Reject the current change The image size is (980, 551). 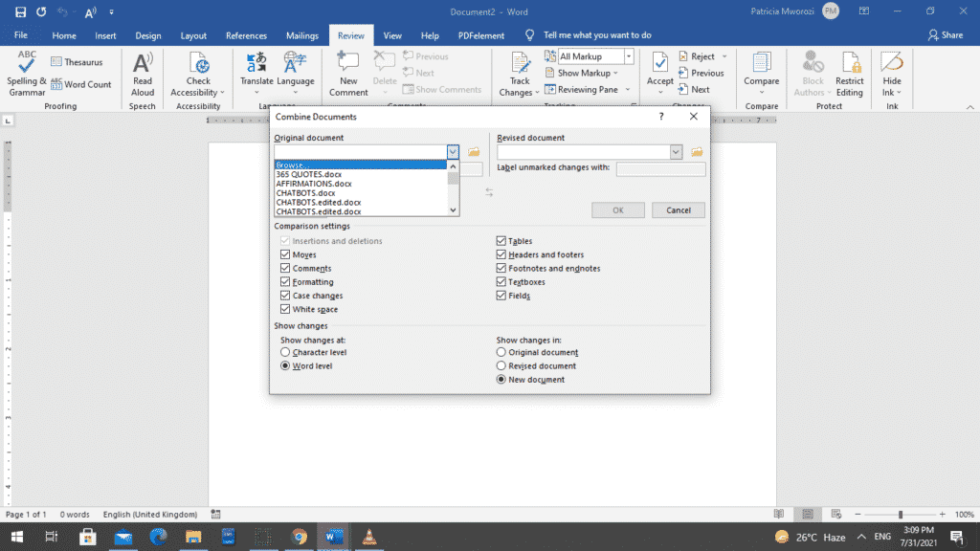[697, 56]
